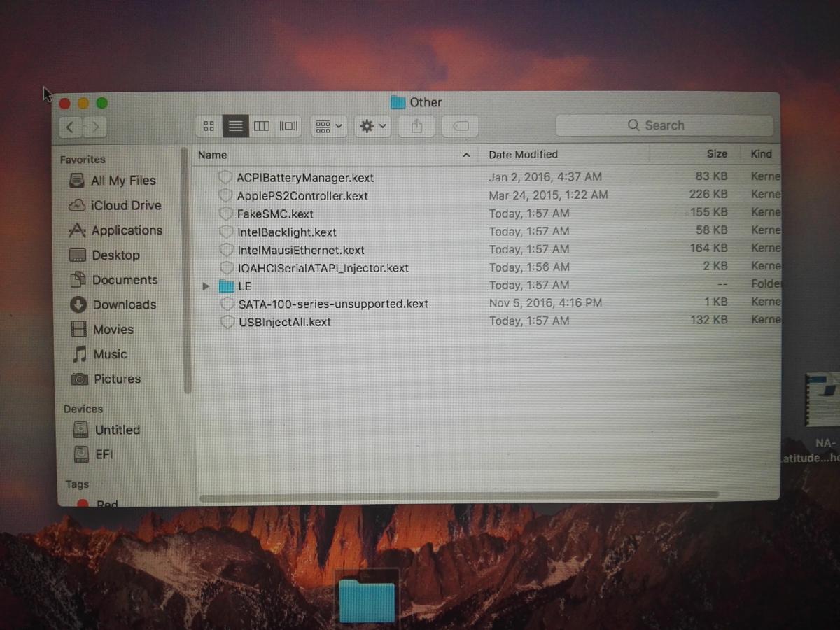Click the 164 KB size cell
The width and height of the screenshot is (840, 630).
click(x=708, y=248)
